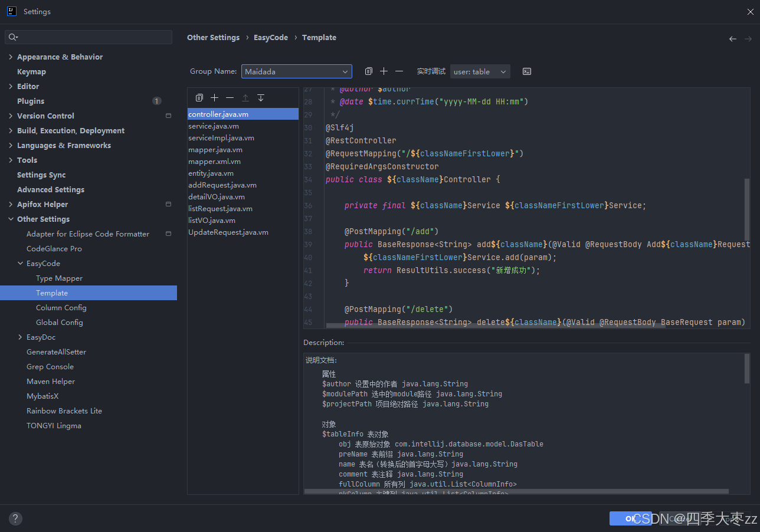760x532 pixels.
Task: Focus the settings search field
Action: point(89,37)
